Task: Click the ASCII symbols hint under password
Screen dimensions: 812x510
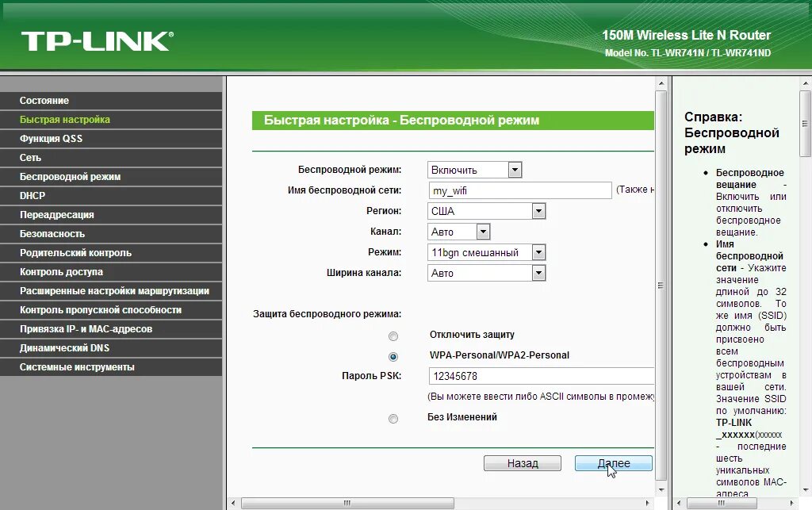Action: pos(541,397)
